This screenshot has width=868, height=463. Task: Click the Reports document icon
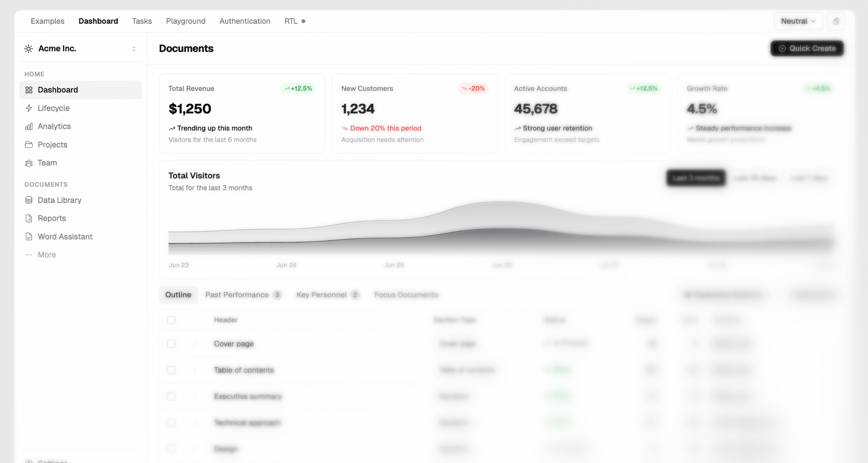(x=29, y=218)
